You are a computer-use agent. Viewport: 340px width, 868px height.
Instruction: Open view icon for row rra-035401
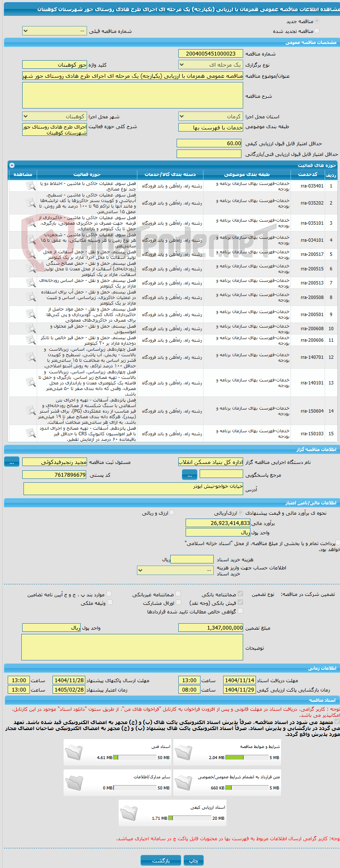tap(30, 186)
